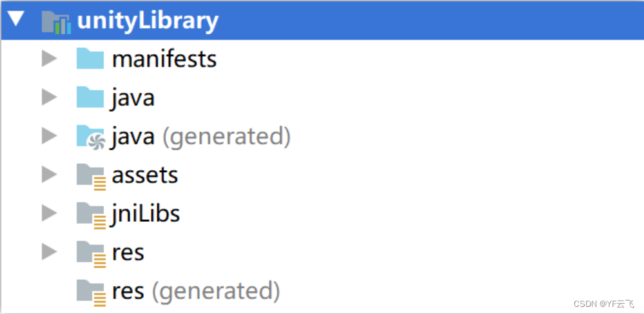Click the res folder icon with arrow
Screen dimensions: 644x314
(x=91, y=254)
